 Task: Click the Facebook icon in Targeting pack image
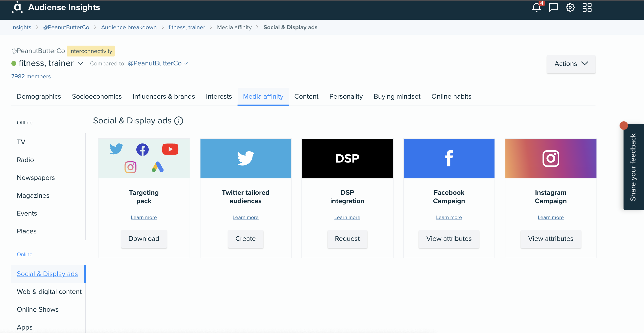coord(143,150)
